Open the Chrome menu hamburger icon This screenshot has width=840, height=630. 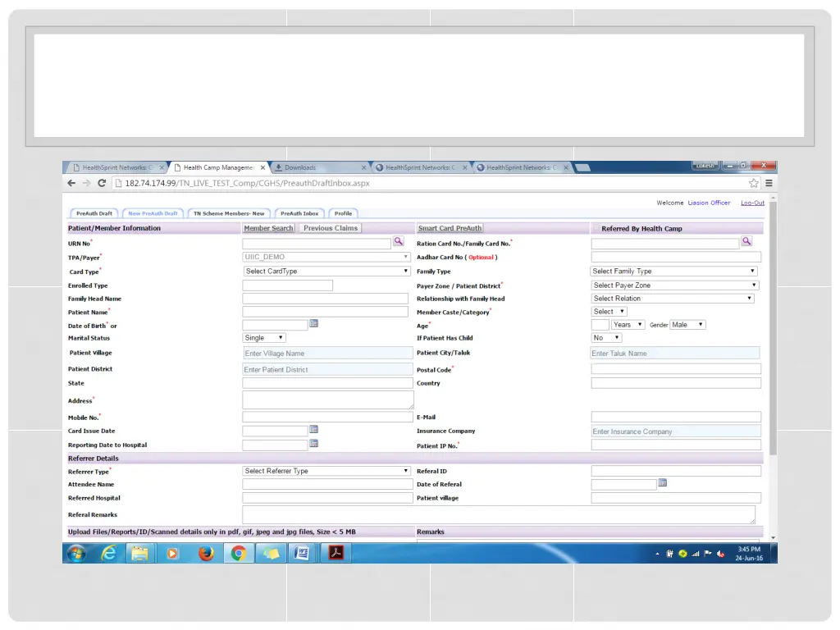[769, 183]
